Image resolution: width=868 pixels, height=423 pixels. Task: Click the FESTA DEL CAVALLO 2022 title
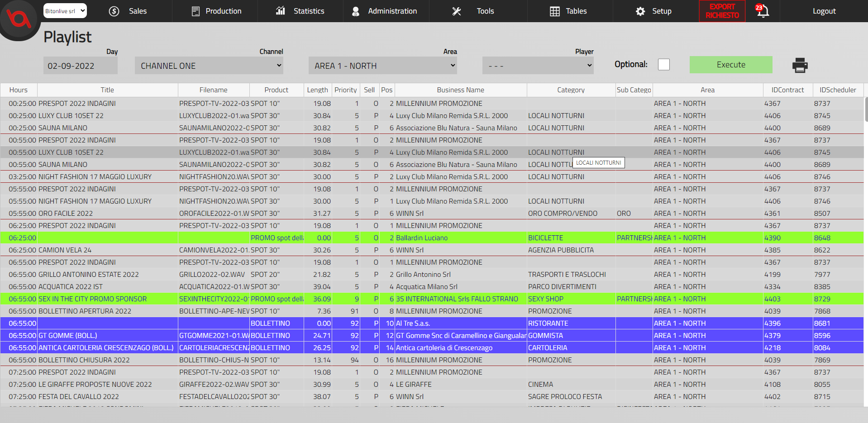click(78, 397)
